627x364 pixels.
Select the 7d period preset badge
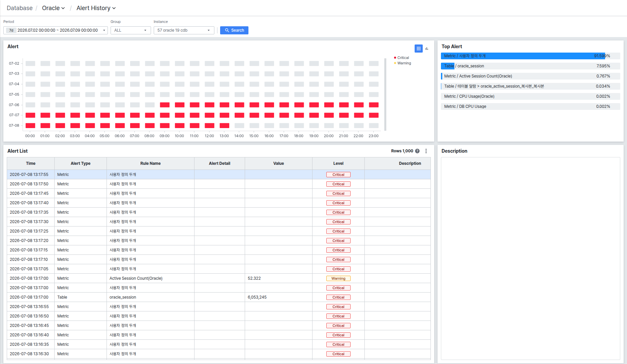click(x=11, y=30)
